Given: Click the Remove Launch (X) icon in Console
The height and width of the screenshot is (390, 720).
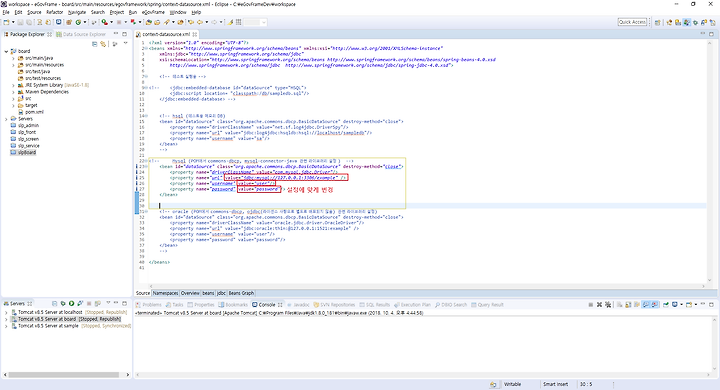Looking at the screenshot, I should pyautogui.click(x=599, y=305).
